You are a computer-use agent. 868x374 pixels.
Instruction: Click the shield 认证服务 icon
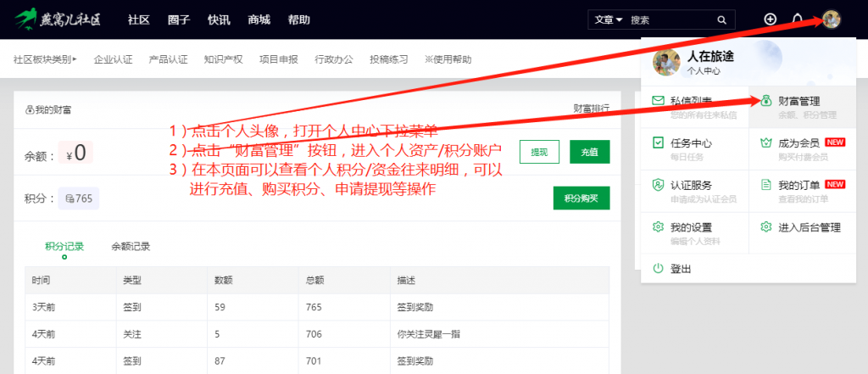pos(658,185)
